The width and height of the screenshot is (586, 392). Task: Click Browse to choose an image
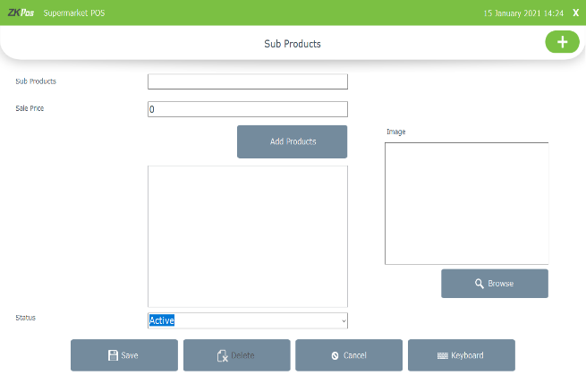point(495,284)
